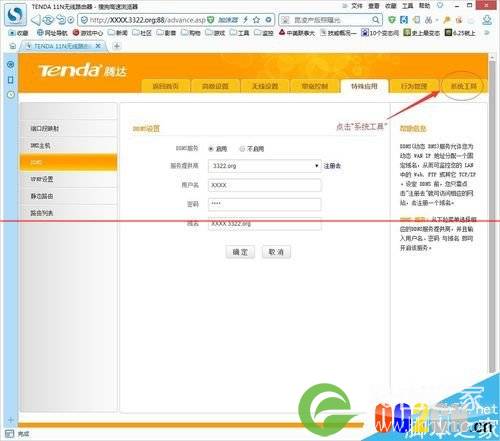Select the 启用 radio button
The height and width of the screenshot is (441, 500).
click(211, 149)
